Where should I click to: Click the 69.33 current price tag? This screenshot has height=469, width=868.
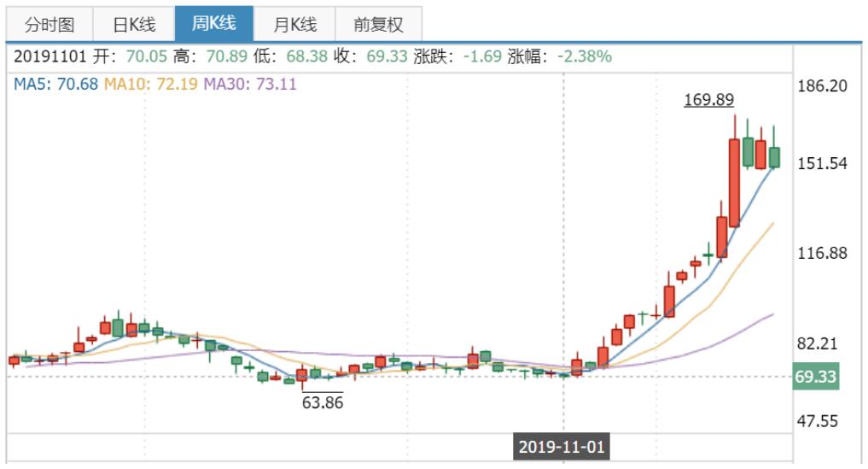(816, 377)
